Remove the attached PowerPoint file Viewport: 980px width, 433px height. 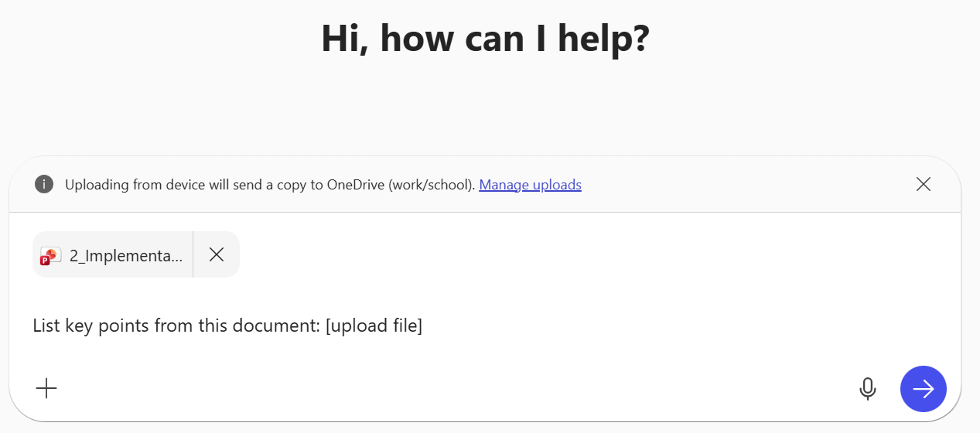(217, 254)
